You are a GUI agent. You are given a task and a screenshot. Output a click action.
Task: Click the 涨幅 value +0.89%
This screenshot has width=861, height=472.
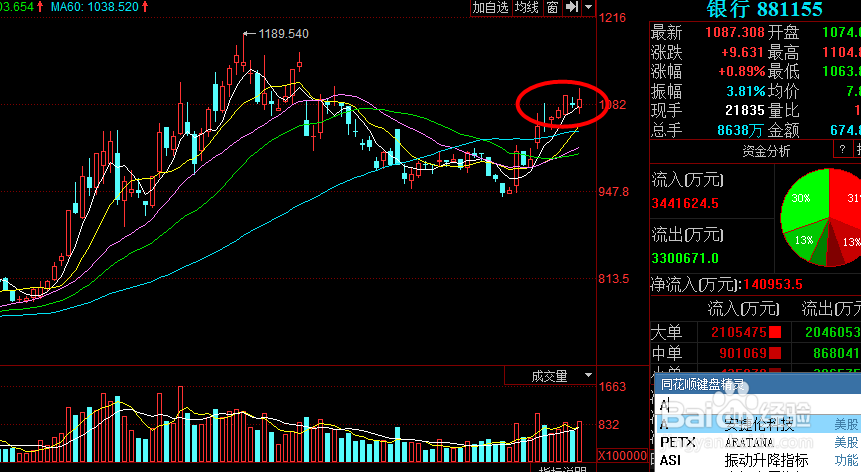coord(741,71)
